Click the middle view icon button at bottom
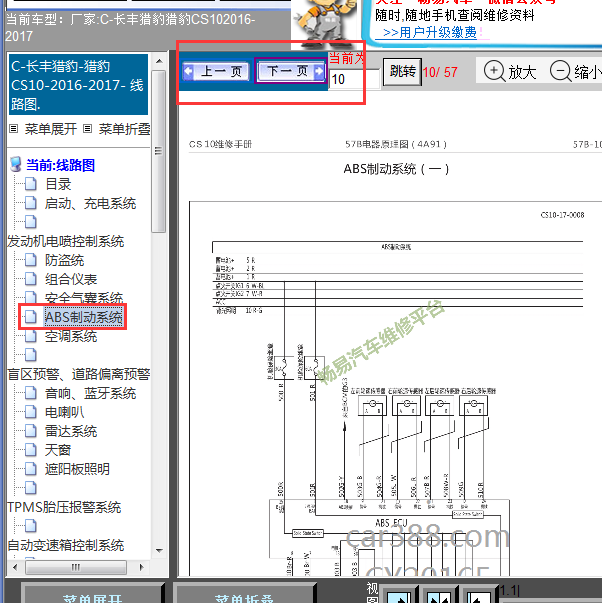 439,596
